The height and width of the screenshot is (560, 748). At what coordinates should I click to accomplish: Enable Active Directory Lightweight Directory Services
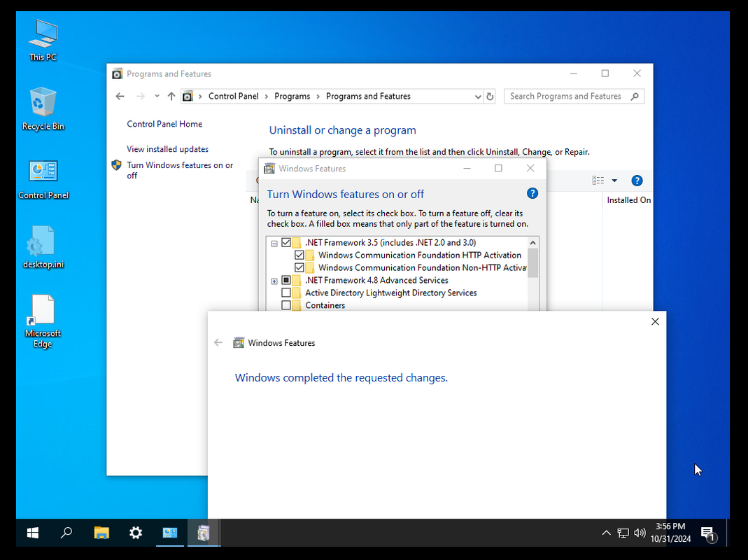tap(285, 293)
